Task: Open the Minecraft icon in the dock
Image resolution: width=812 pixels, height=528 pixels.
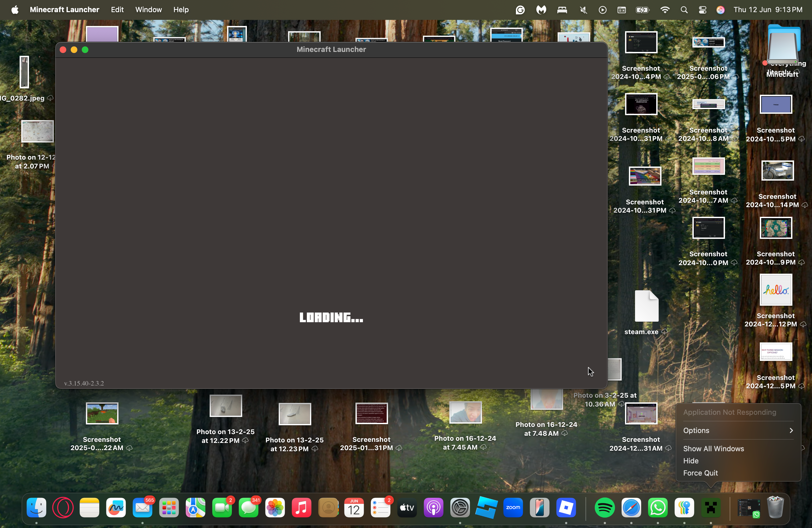Action: (x=711, y=508)
